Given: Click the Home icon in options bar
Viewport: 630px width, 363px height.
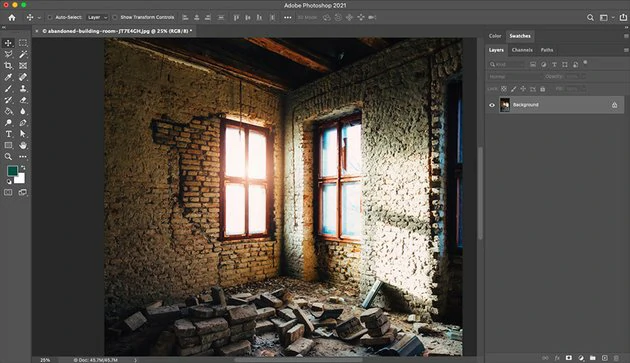Looking at the screenshot, I should (12, 17).
